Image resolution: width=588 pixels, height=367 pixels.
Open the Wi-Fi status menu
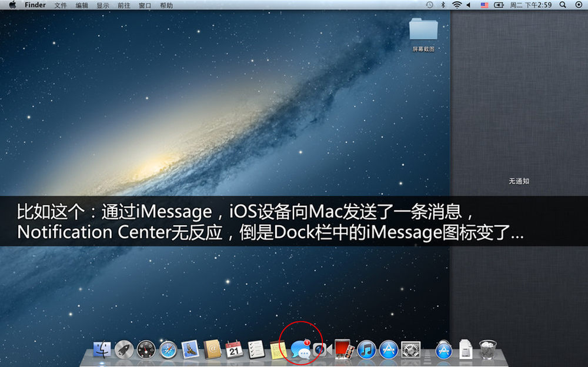coord(456,5)
